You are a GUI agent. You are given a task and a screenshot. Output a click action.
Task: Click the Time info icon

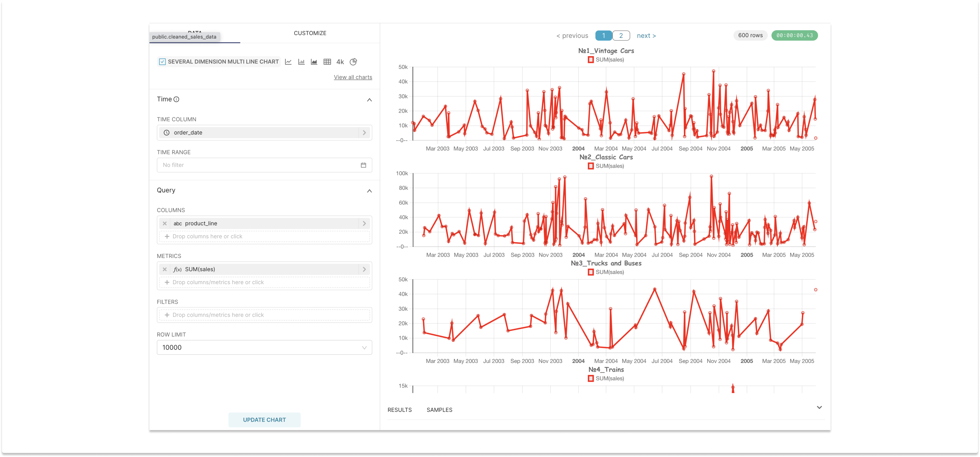tap(177, 99)
